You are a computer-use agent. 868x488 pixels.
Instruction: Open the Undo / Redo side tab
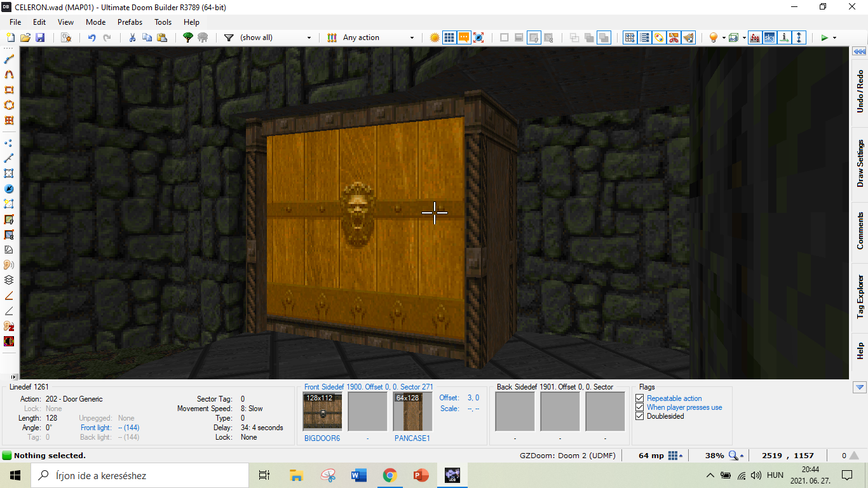tap(860, 91)
